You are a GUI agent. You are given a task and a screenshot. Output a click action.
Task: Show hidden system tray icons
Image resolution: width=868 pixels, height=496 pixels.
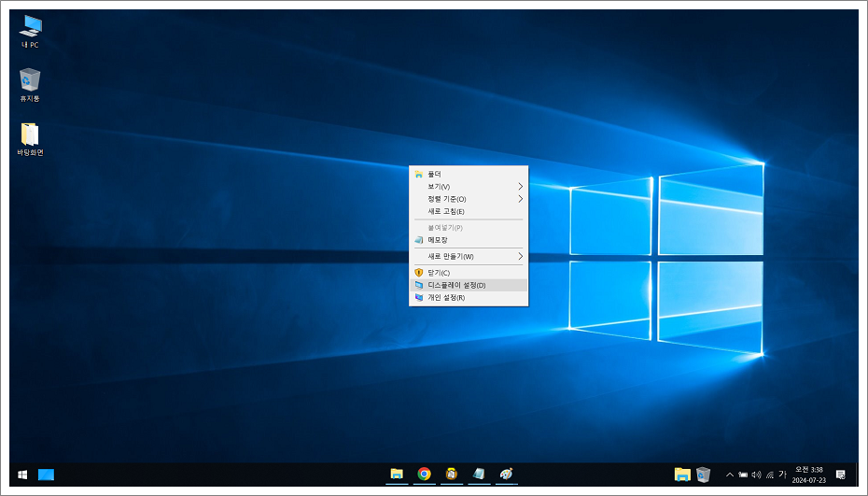(730, 475)
